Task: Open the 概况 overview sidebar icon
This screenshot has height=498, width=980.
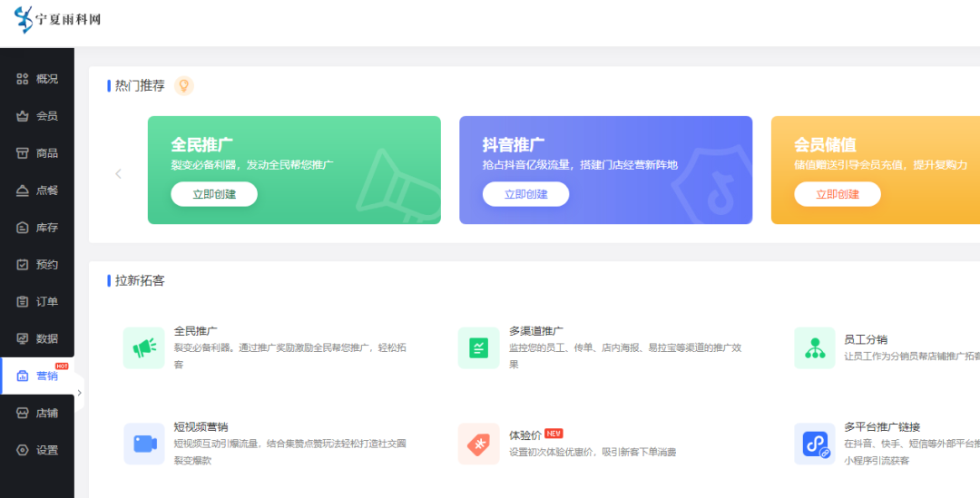Action: click(x=23, y=79)
